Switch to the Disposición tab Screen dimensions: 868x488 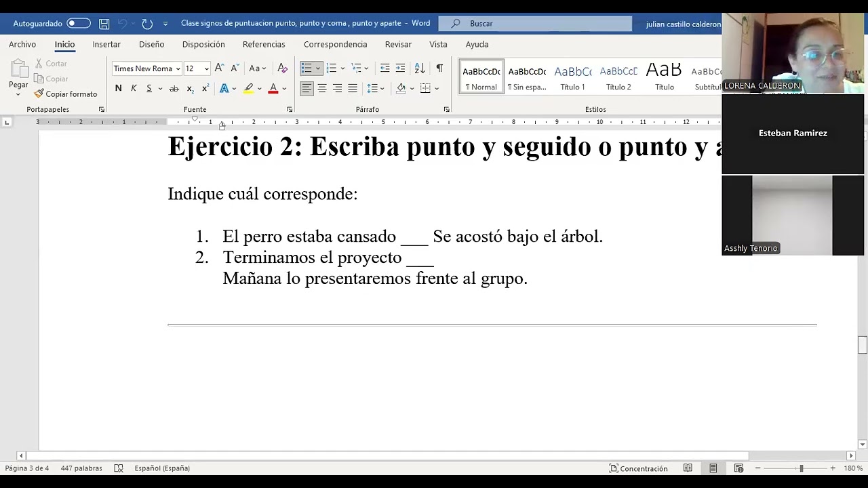203,44
